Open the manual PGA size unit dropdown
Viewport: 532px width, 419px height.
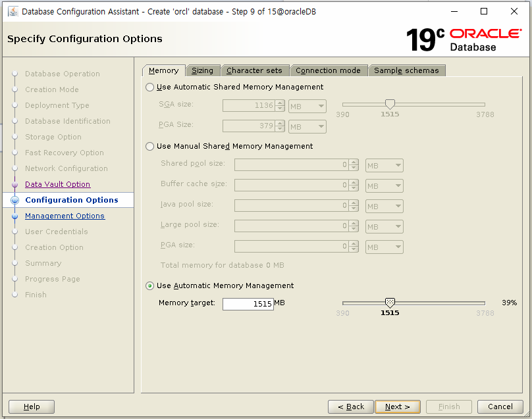tap(384, 247)
